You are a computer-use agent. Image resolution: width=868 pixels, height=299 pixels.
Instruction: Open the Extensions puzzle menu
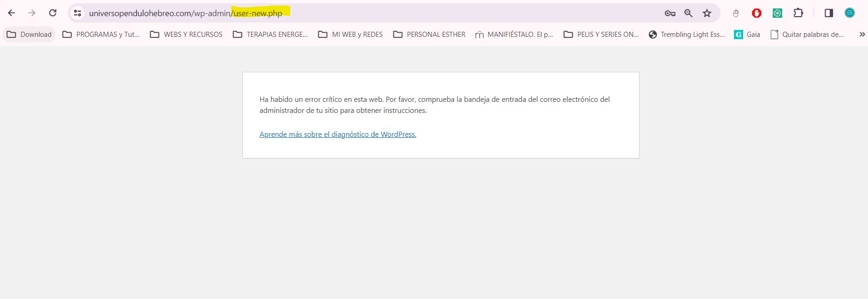[798, 13]
